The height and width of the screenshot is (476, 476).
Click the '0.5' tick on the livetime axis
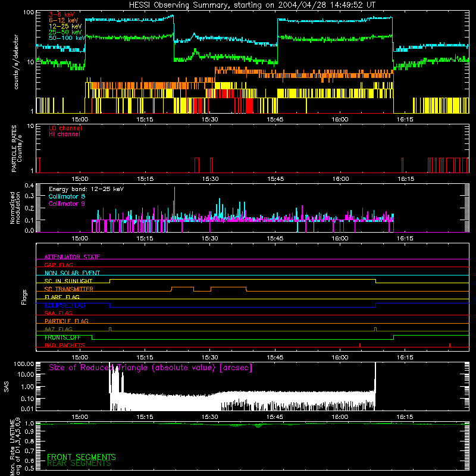pyautogui.click(x=29, y=468)
